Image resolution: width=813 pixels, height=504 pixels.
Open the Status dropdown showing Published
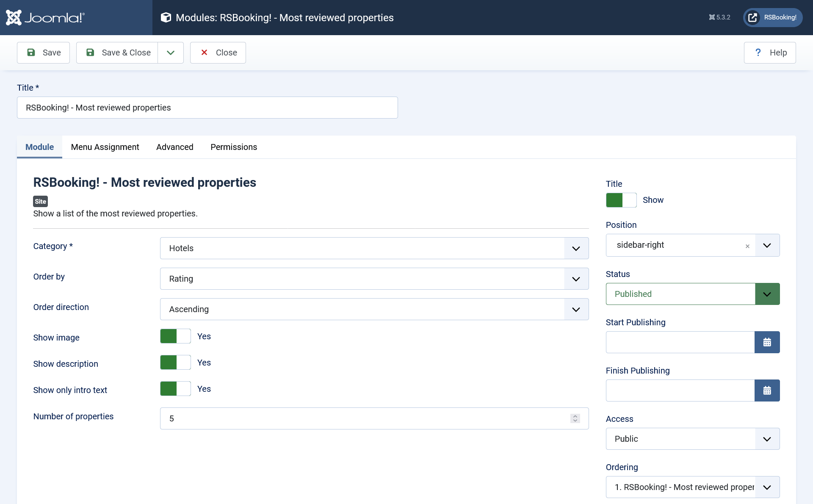[693, 294]
